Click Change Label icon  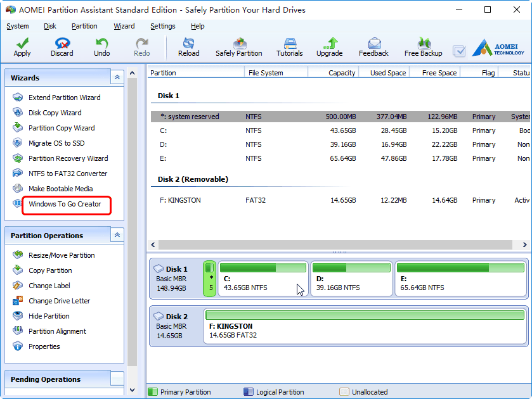click(x=18, y=286)
